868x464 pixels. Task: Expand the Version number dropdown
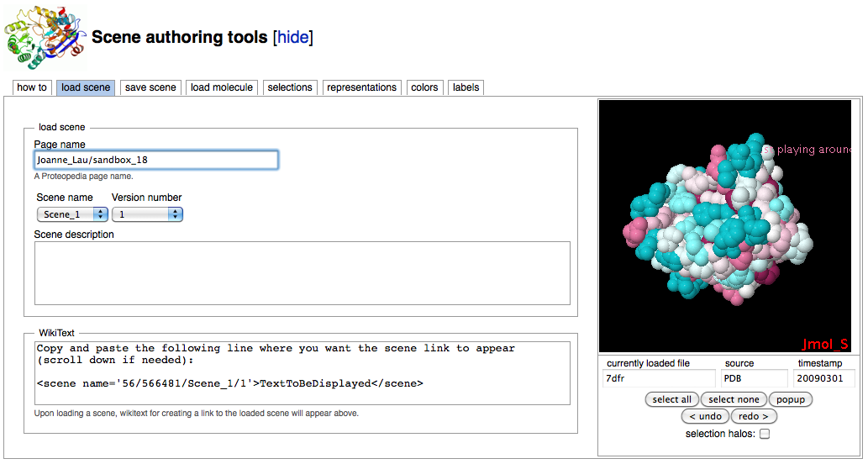pos(147,214)
